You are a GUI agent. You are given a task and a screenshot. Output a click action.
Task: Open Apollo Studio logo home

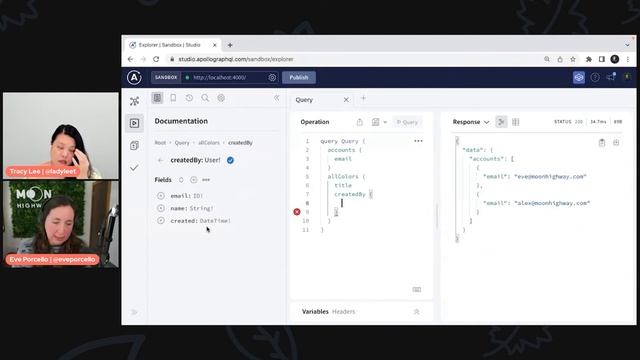click(x=134, y=78)
